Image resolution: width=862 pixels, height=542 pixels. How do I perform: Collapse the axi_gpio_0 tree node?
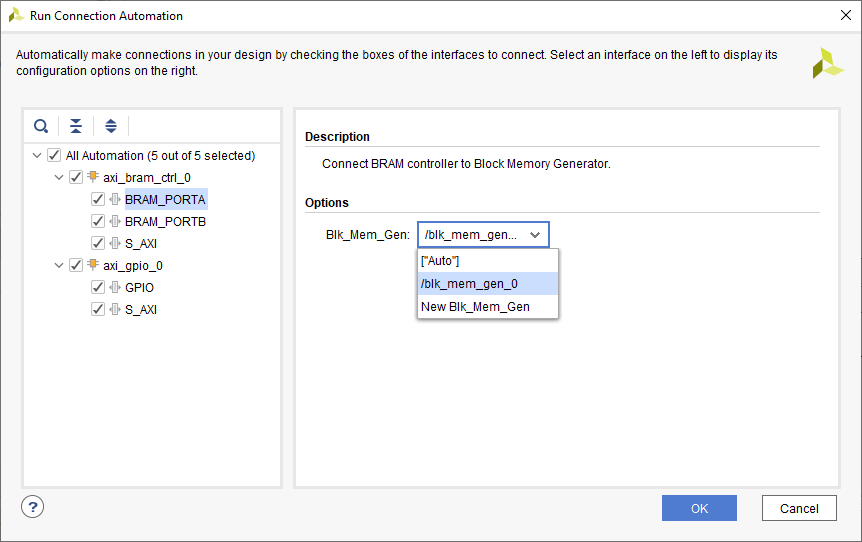coord(59,265)
